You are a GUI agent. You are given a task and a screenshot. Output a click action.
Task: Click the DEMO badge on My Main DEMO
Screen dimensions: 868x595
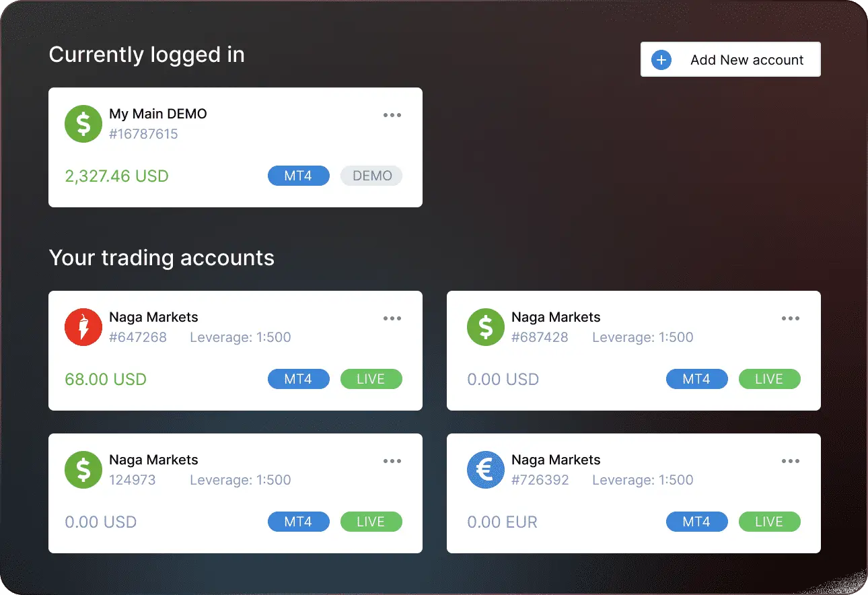371,176
